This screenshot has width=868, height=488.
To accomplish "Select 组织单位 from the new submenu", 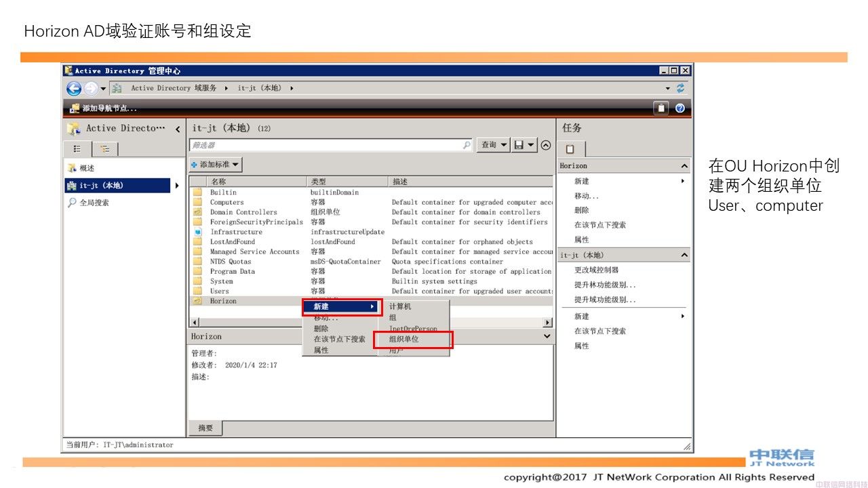I will click(413, 339).
